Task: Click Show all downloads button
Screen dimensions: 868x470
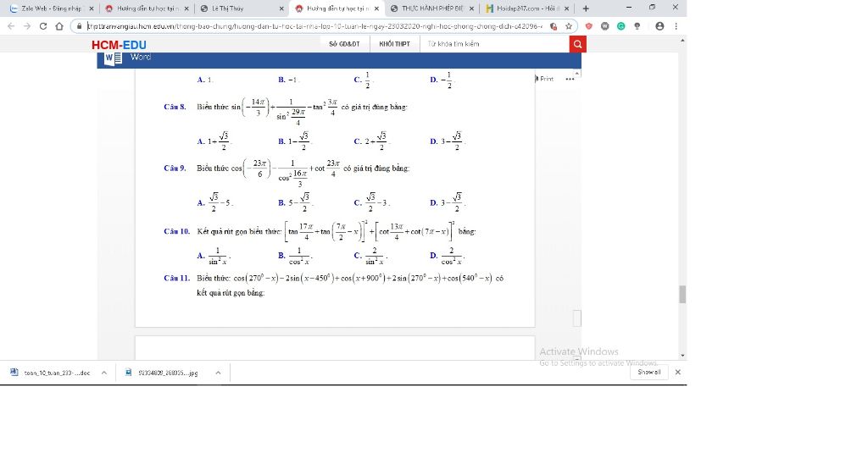Action: 648,372
